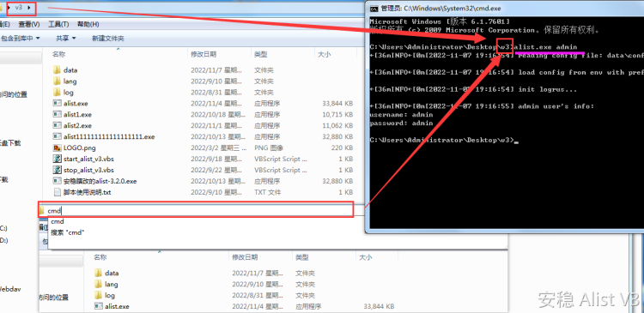Sort by 名称 column in upper list

click(59, 54)
